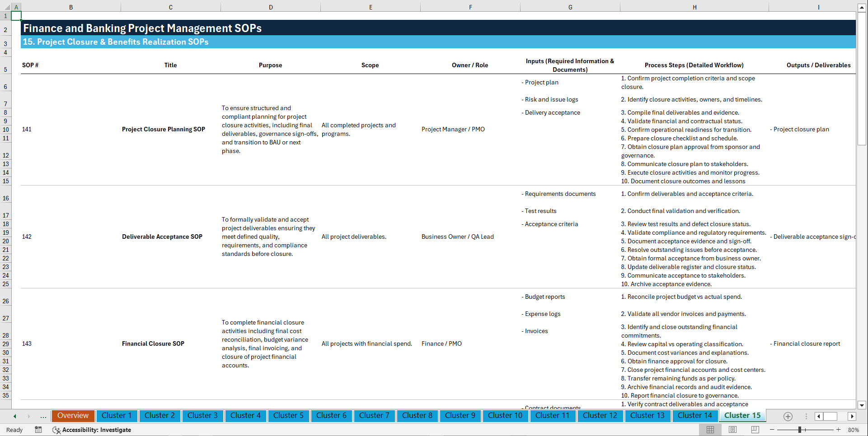This screenshot has width=868, height=436.
Task: Open the sheet list ellipsis menu
Action: (x=43, y=416)
